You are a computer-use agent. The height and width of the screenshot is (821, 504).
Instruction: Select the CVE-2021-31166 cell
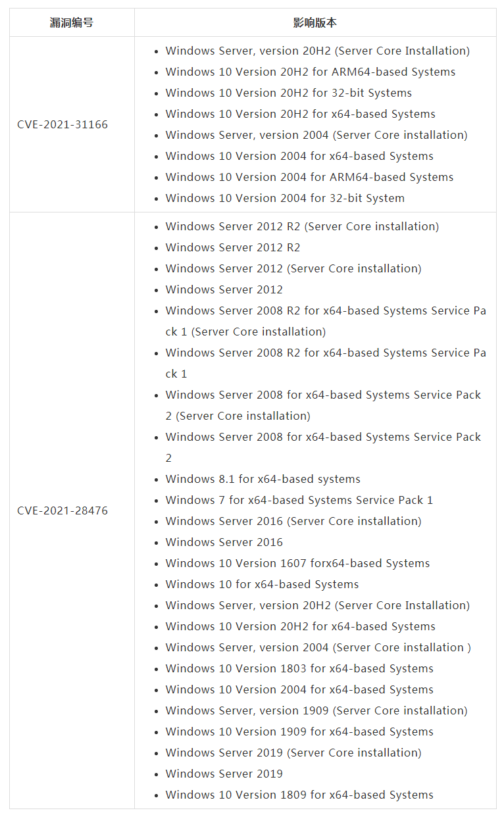(x=63, y=124)
